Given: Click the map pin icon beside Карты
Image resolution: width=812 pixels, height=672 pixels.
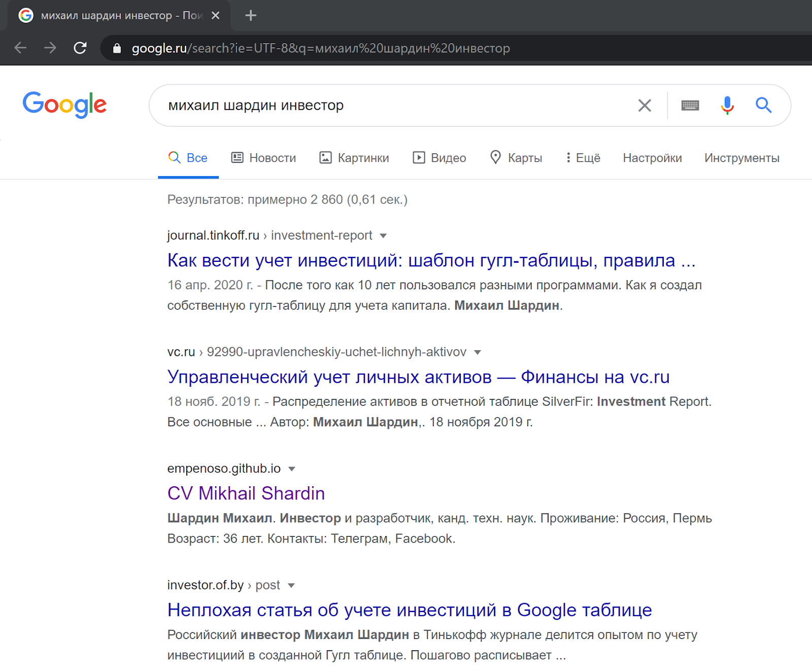Looking at the screenshot, I should click(x=495, y=157).
